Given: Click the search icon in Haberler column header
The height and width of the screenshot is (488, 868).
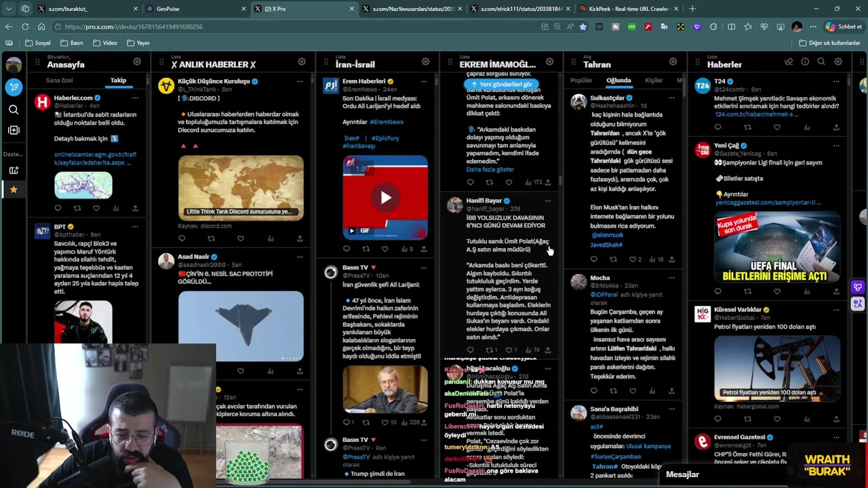Looking at the screenshot, I should [821, 62].
